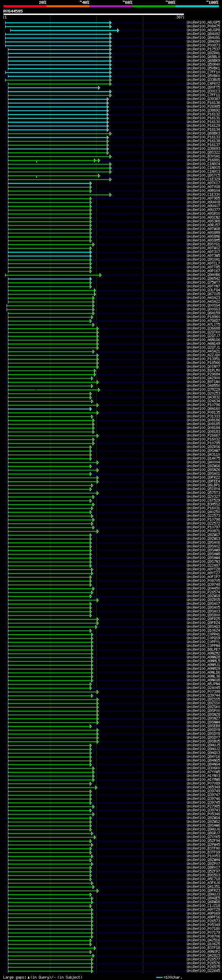This screenshot has height=980, width=222.
Task: Select the UniRef100_P31333 label
Action: click(203, 416)
